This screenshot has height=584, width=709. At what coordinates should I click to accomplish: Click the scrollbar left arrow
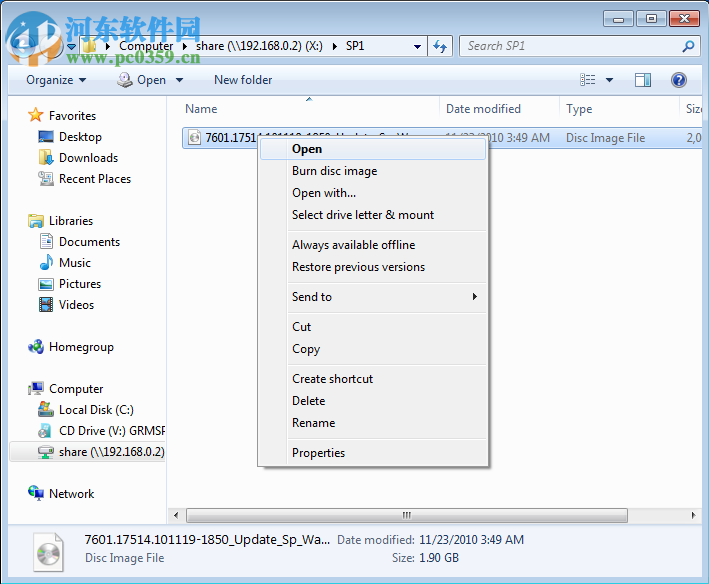pyautogui.click(x=176, y=515)
